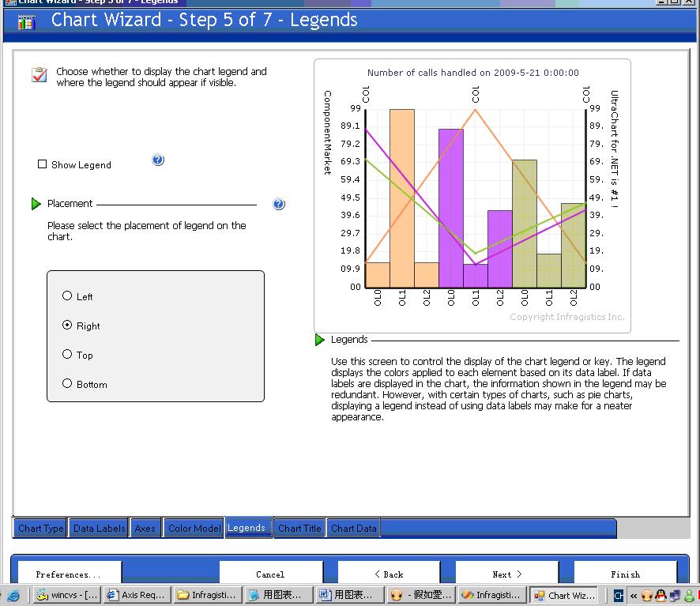Click the checklist icon beside the legend instructions
The image size is (700, 606).
pyautogui.click(x=40, y=74)
